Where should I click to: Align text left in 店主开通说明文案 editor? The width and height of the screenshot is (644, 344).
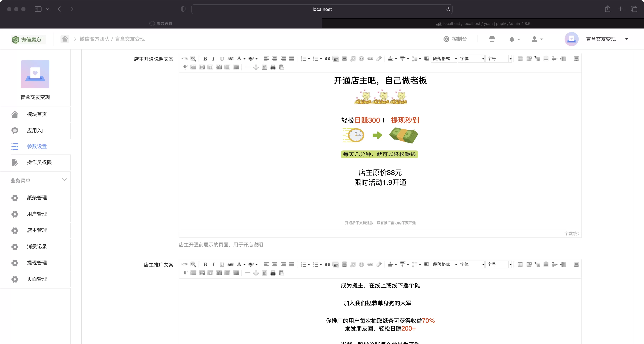(266, 59)
